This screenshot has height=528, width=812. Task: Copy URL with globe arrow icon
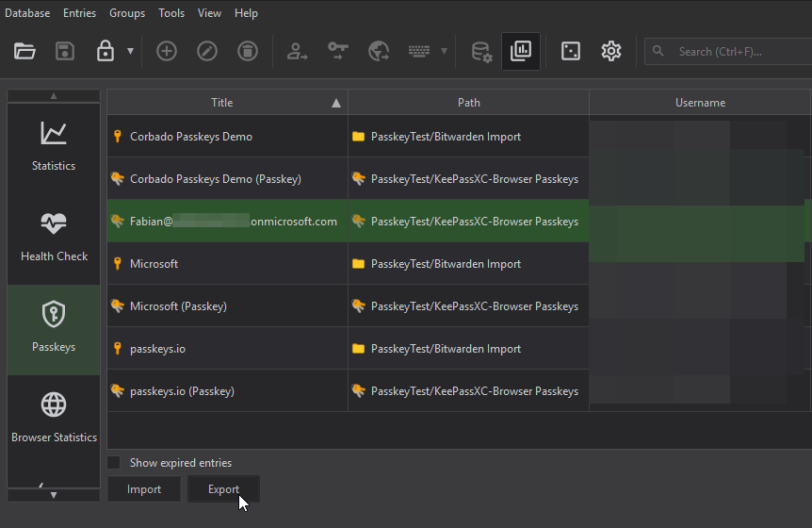click(379, 51)
